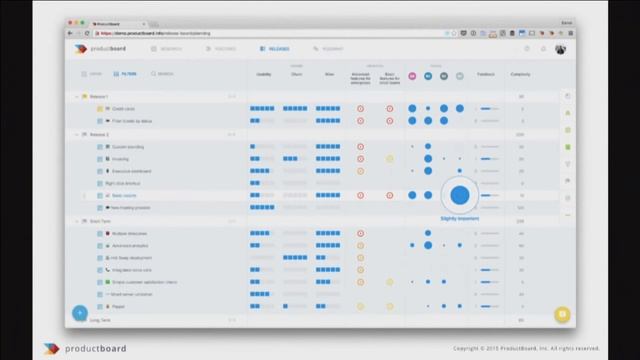Open the Research tab
The width and height of the screenshot is (640, 360).
[167, 49]
